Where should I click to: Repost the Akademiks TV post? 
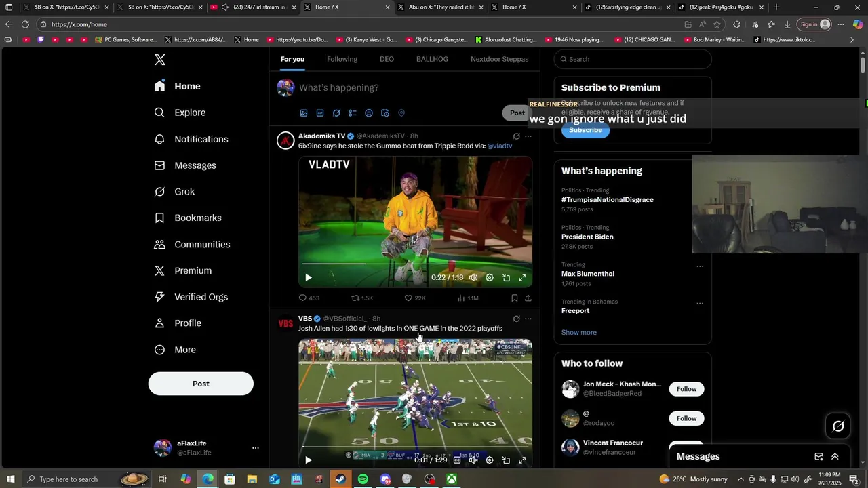click(x=362, y=298)
